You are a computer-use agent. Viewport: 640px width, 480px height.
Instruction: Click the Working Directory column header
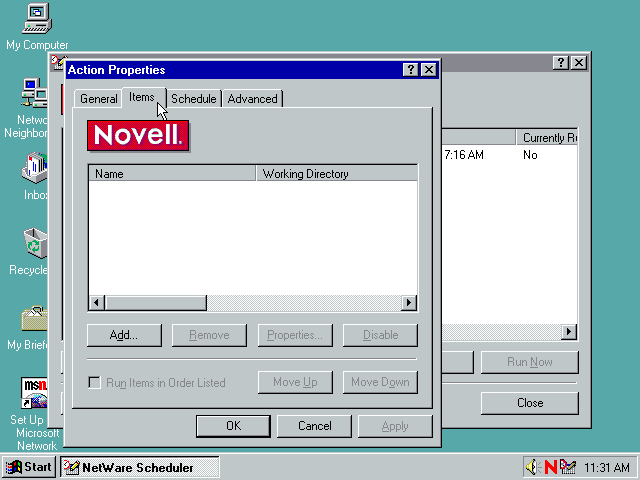point(337,173)
